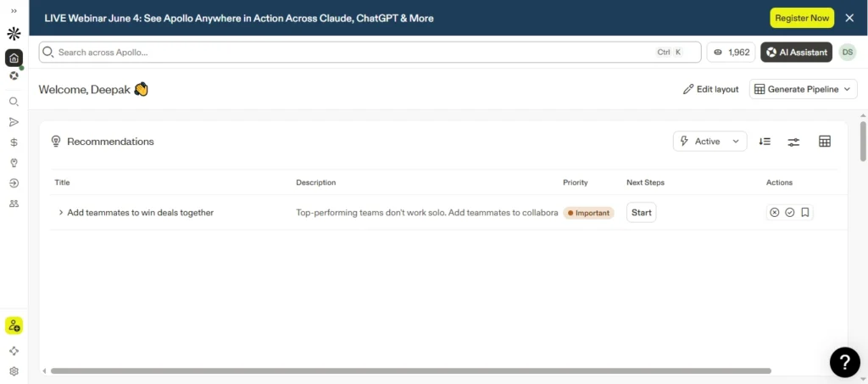
Task: Click the Priority column header
Action: pyautogui.click(x=576, y=182)
